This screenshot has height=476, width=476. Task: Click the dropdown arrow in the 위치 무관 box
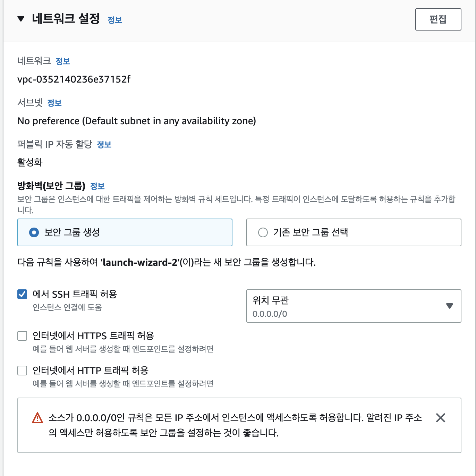click(x=450, y=306)
